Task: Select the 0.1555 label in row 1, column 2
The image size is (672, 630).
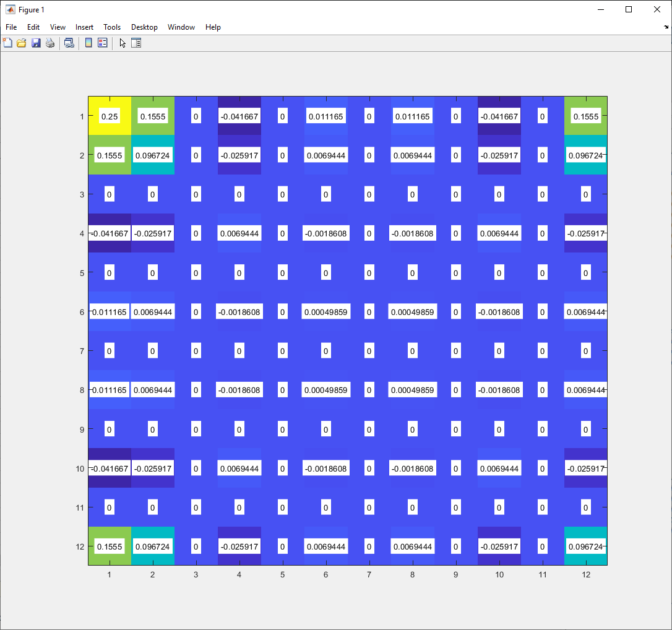Action: click(153, 116)
